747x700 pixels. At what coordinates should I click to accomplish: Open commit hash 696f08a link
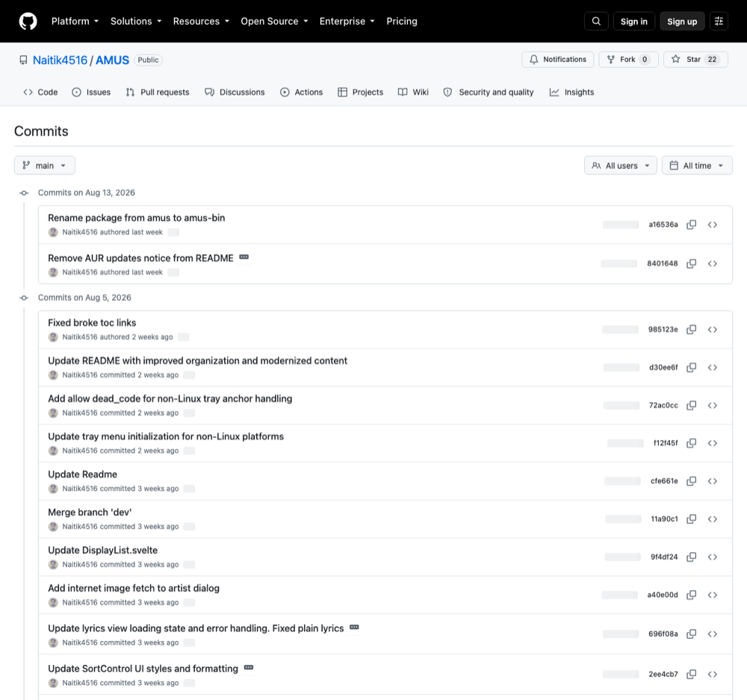click(663, 634)
